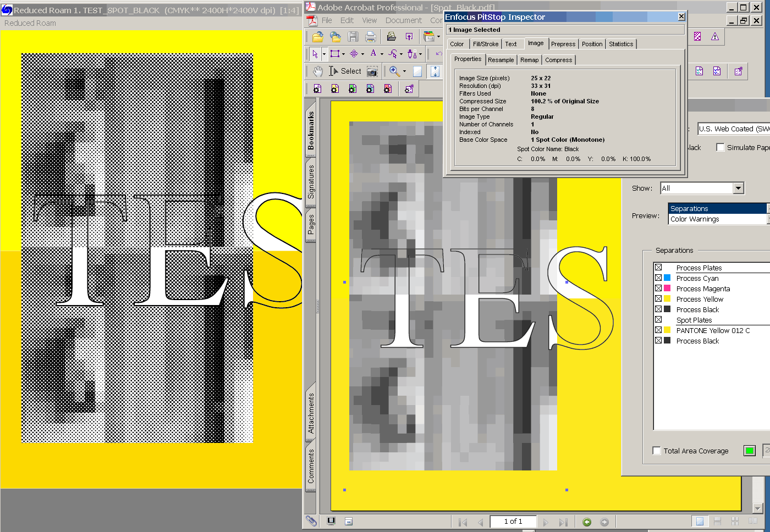Click the page icon with vertical arrows

[435, 71]
